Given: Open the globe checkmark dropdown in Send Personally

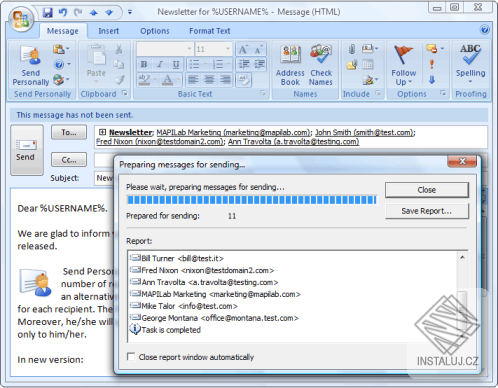Looking at the screenshot, I should [x=61, y=79].
